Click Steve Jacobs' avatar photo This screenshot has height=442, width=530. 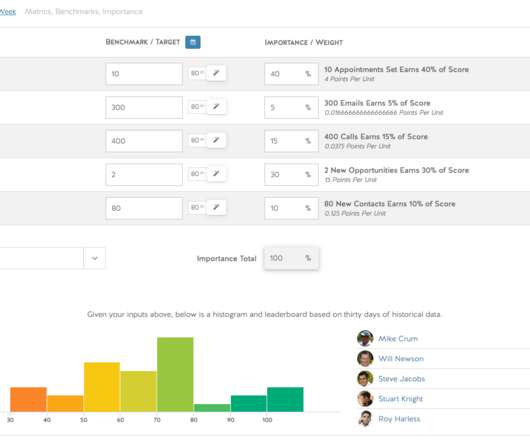tap(365, 378)
